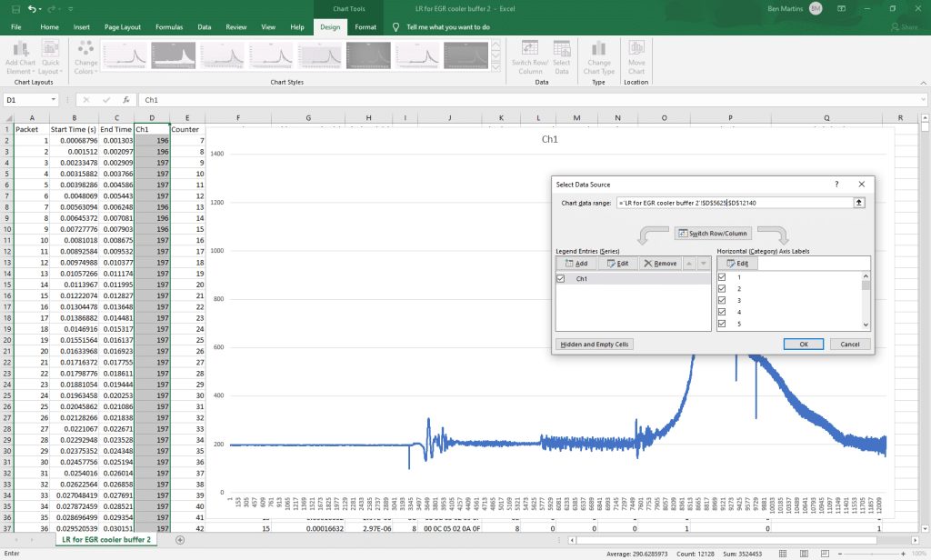Select the second dark chart style thumbnail
Screen dimensions: 931x560
[368, 55]
